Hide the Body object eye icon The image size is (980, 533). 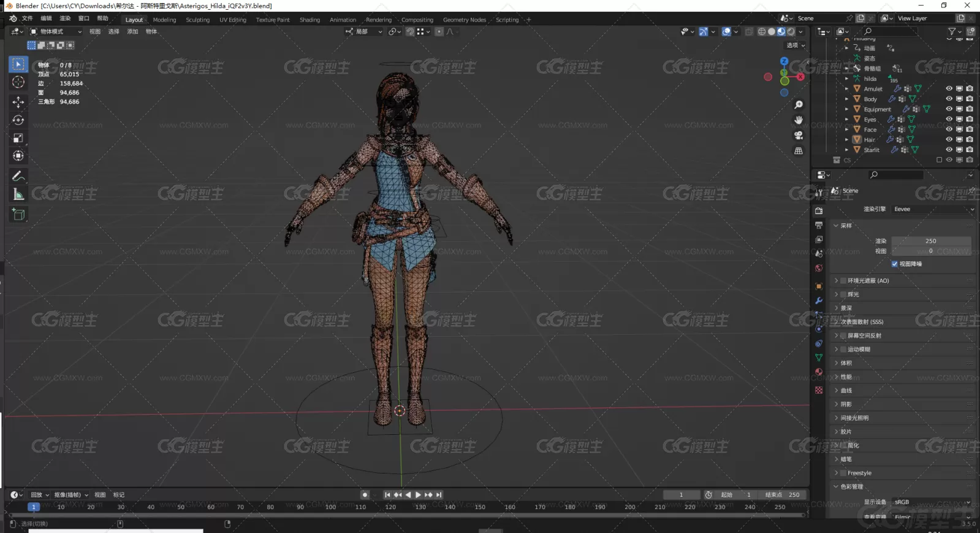pyautogui.click(x=949, y=99)
